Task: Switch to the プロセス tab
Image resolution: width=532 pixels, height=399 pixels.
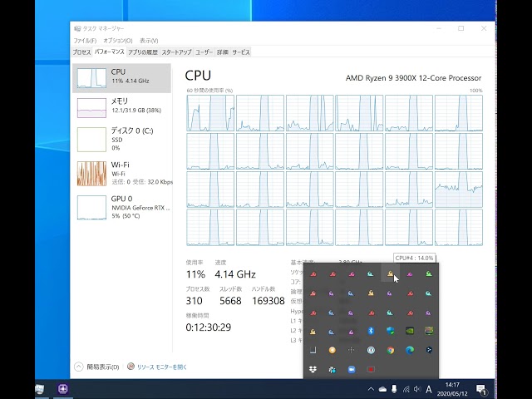Action: click(81, 52)
